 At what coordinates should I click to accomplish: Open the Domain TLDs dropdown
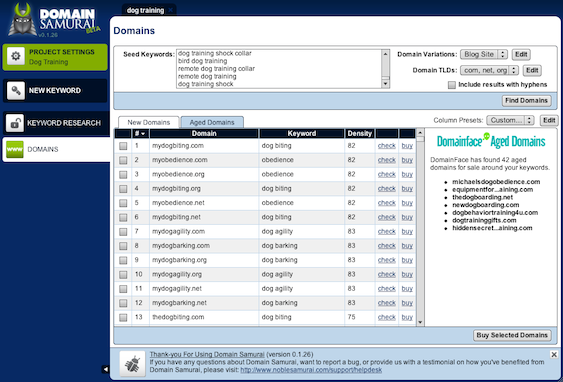pyautogui.click(x=489, y=70)
